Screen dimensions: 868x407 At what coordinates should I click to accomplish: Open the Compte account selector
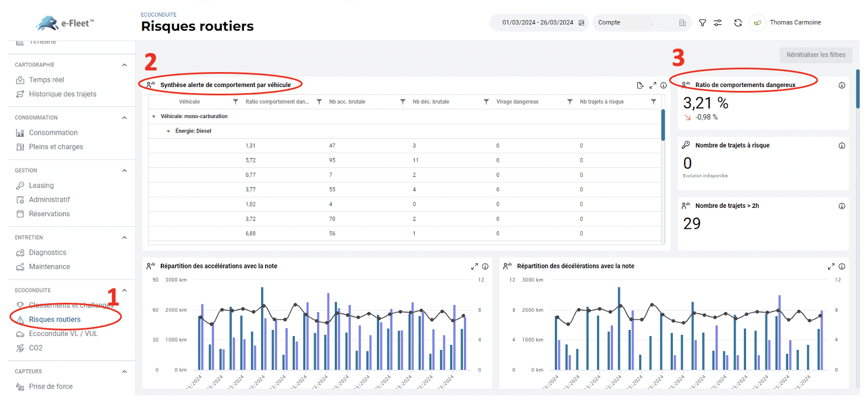coord(642,23)
